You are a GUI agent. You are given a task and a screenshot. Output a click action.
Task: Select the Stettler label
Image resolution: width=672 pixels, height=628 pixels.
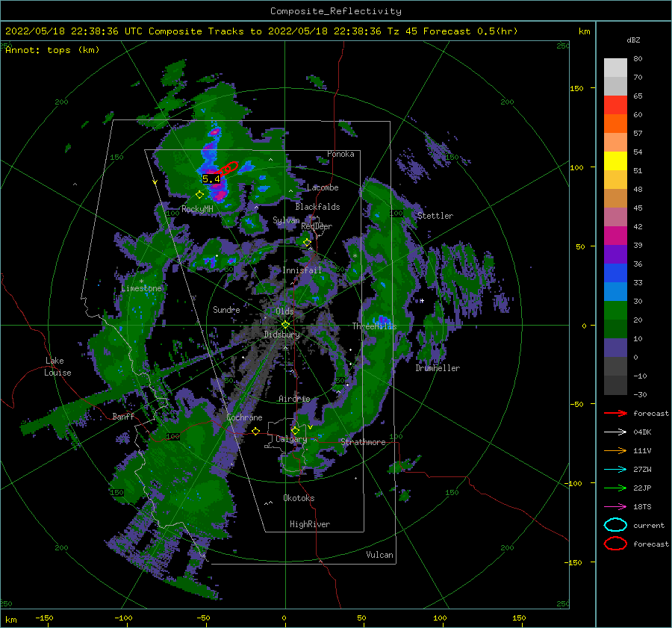click(x=435, y=216)
